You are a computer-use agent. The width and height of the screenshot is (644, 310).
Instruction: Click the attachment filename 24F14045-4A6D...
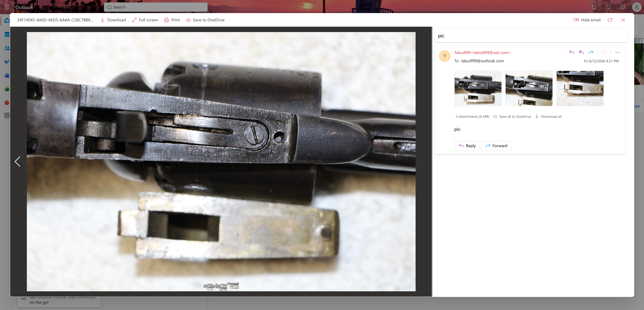(x=55, y=20)
